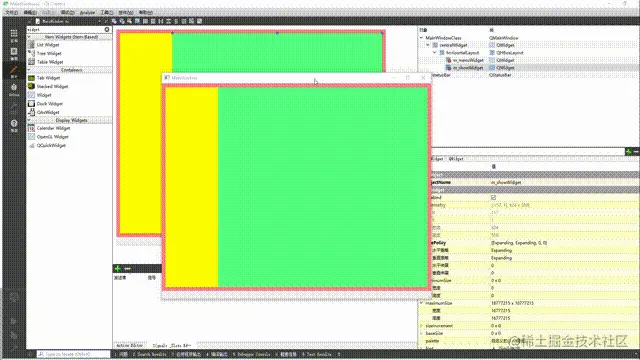Open the 应用程序输出 output pane
Viewport: 640px width, 360px height.
pos(187,354)
